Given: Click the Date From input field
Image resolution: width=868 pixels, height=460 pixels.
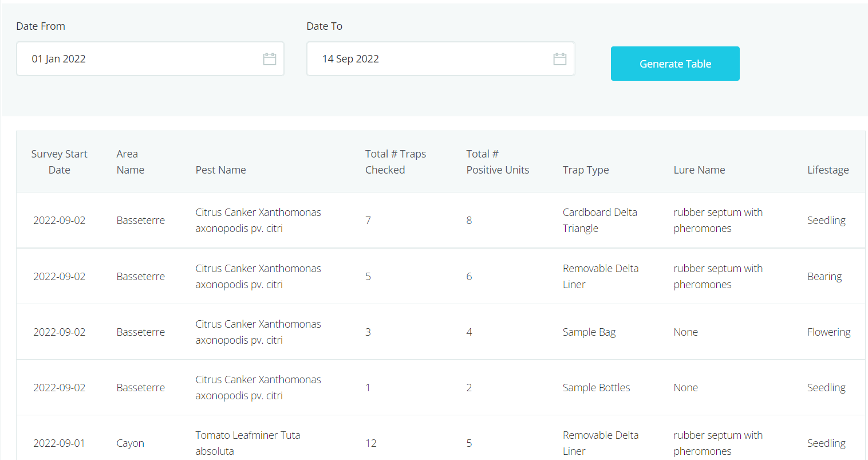Looking at the screenshot, I should pyautogui.click(x=137, y=59).
